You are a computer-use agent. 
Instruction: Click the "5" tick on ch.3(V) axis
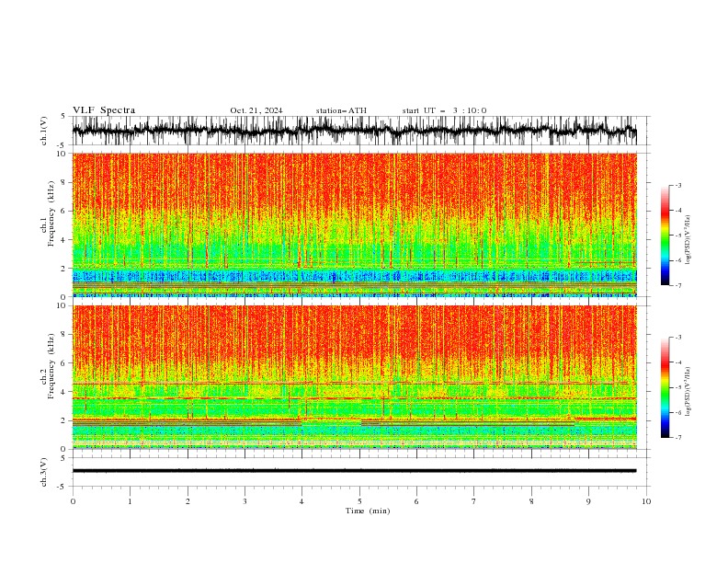(x=63, y=457)
